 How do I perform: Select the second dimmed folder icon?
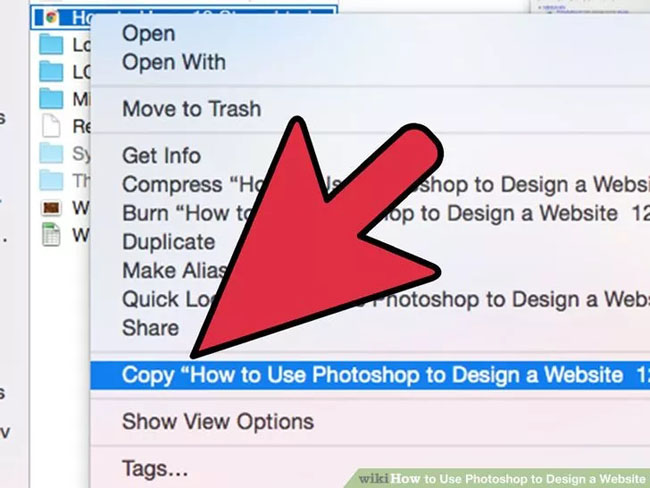(x=51, y=180)
